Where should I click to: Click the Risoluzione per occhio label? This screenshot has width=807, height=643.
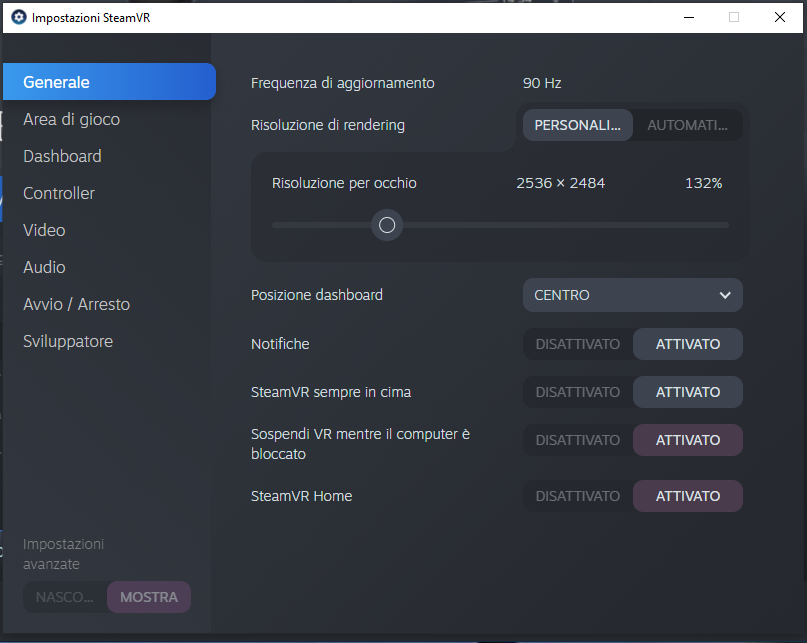click(344, 183)
